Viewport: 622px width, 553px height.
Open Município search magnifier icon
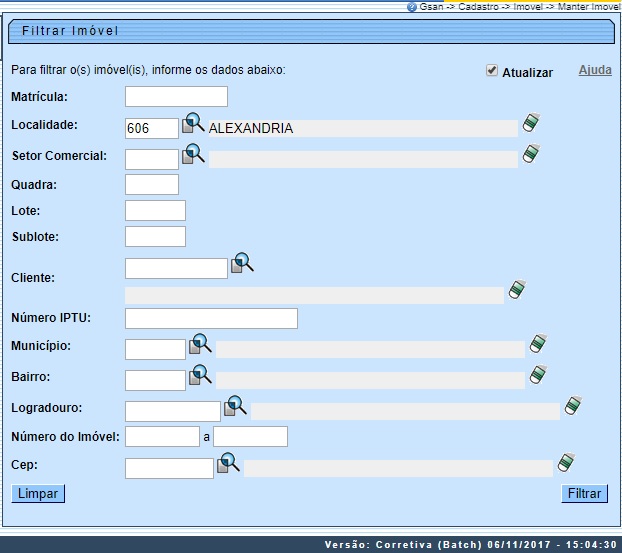pyautogui.click(x=200, y=344)
